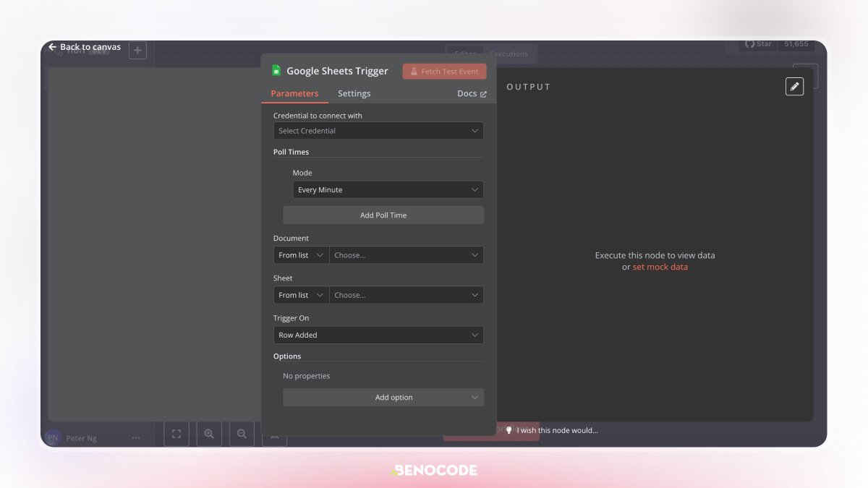This screenshot has width=868, height=488.
Task: Select the Parameters tab
Action: pyautogui.click(x=294, y=93)
